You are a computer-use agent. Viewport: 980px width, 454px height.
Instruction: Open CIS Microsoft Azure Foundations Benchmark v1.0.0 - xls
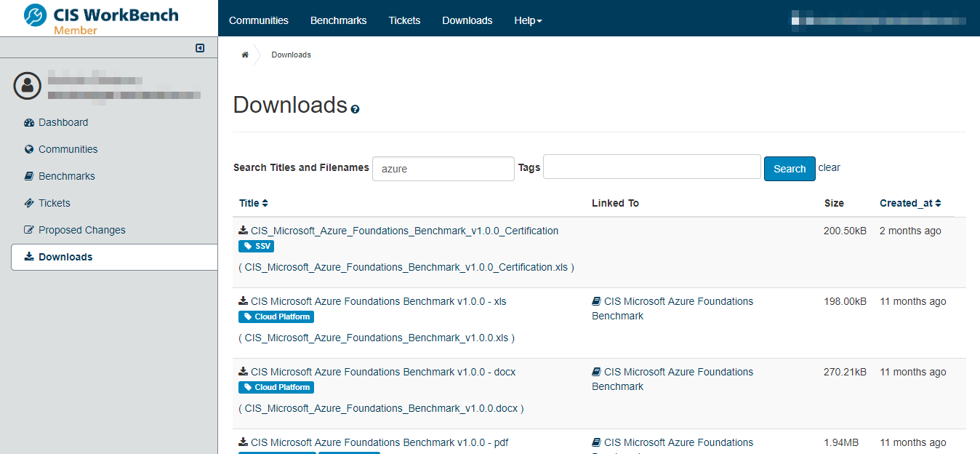tap(379, 301)
